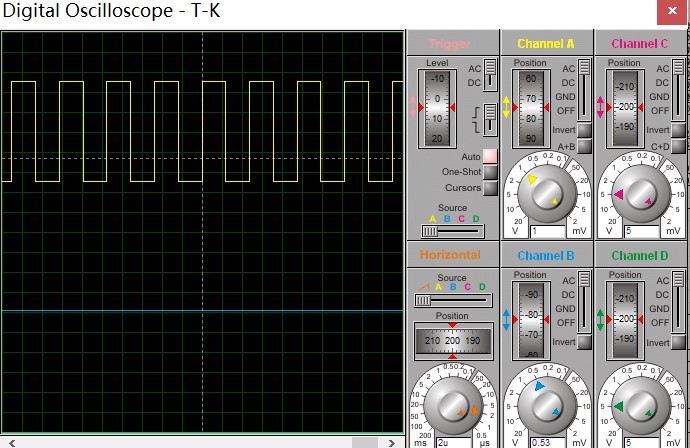Click the Channel A header label

click(546, 44)
